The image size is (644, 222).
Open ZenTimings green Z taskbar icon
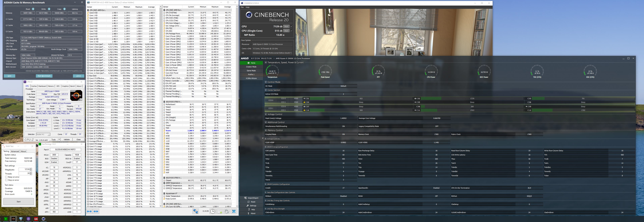(x=6, y=219)
